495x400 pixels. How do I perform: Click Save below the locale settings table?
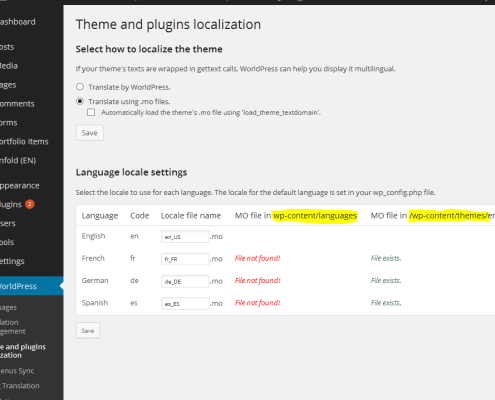(x=88, y=331)
